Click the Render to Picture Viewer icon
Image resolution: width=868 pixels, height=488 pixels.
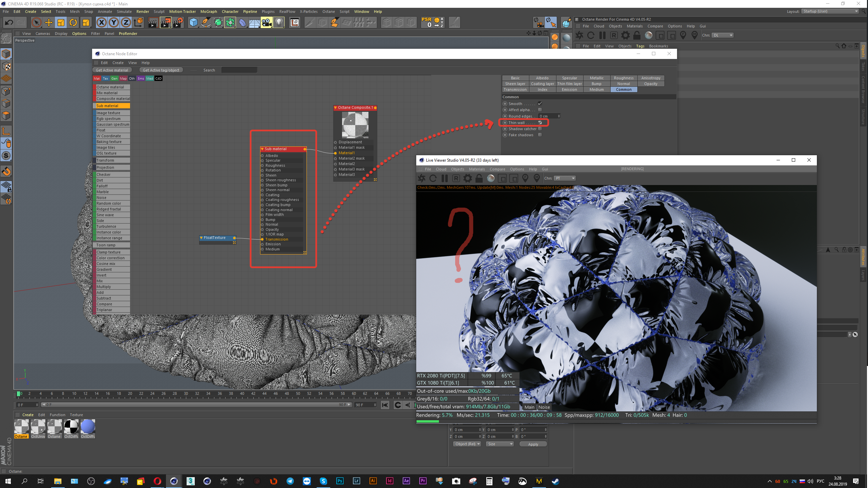click(x=166, y=23)
